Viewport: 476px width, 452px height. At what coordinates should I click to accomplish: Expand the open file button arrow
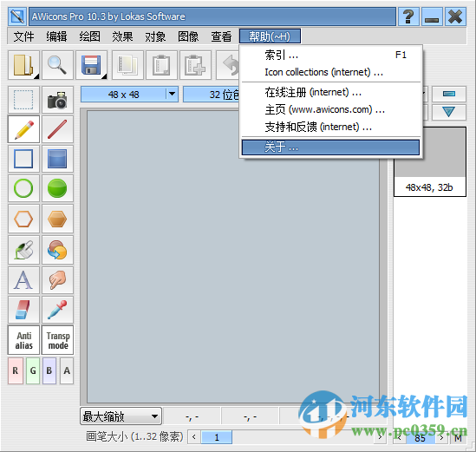(36, 77)
